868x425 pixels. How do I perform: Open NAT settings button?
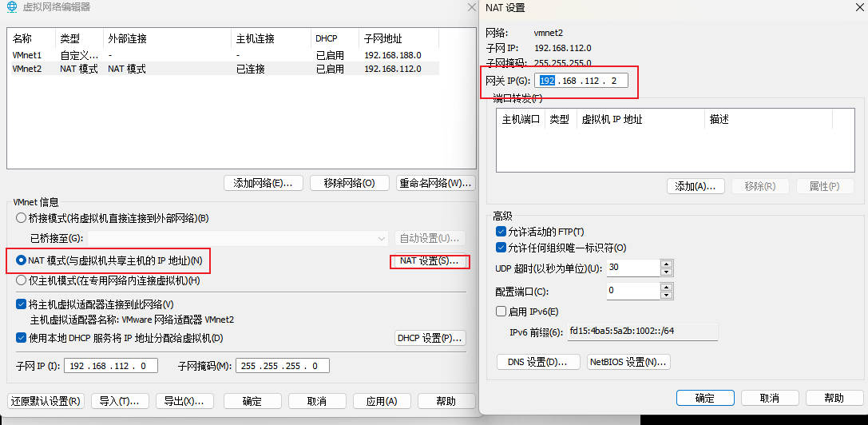pos(430,261)
